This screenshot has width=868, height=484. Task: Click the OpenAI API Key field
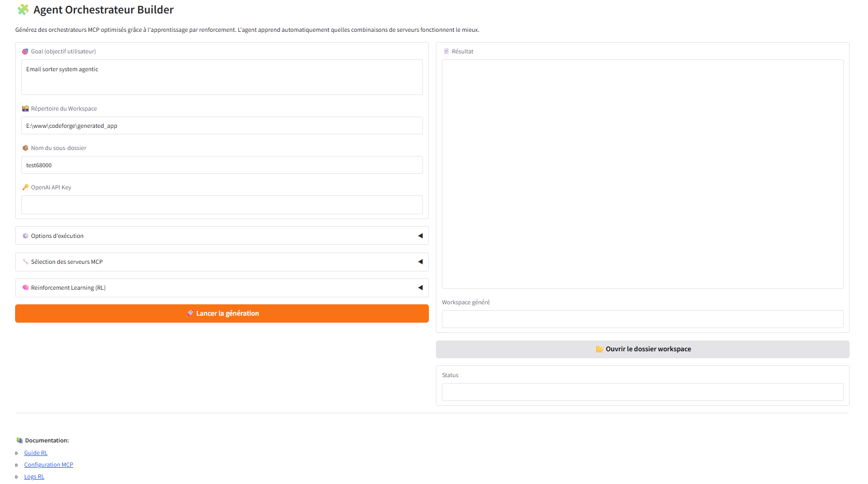(222, 205)
